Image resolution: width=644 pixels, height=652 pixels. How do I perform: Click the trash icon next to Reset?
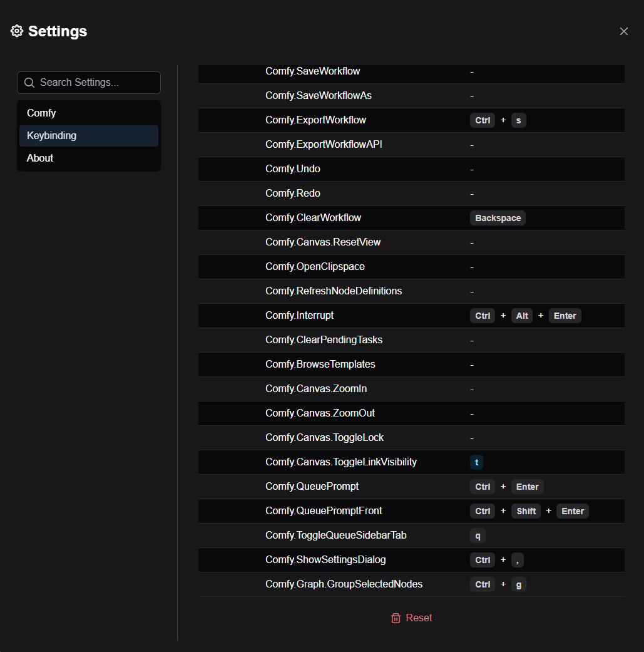[396, 618]
